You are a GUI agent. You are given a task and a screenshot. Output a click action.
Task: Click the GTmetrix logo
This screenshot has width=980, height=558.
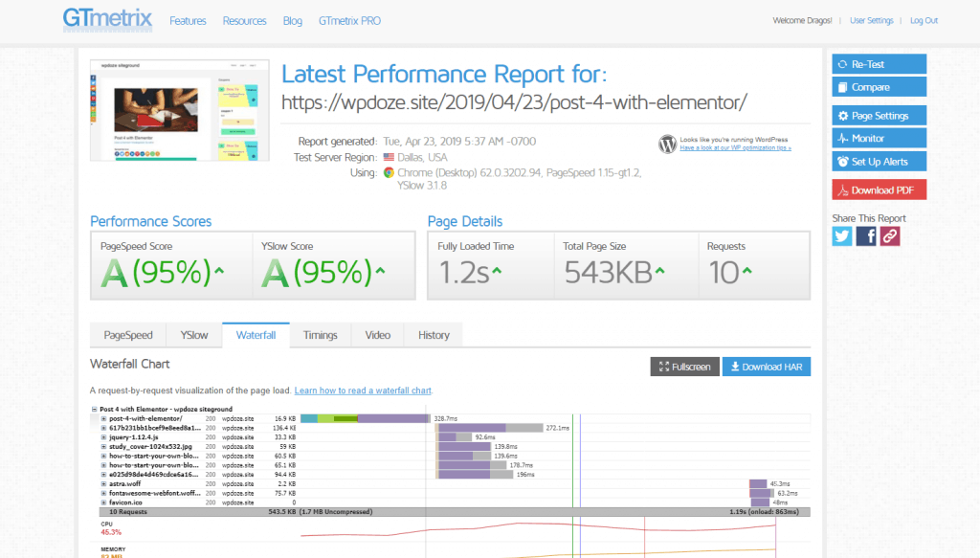[107, 19]
